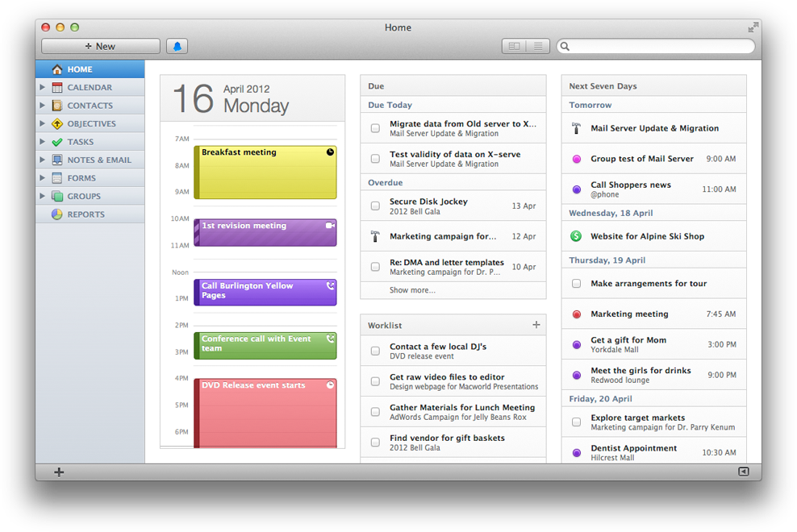Screen dimensions: 797x532
Task: Click the hammer icon beside Marketing campaign for…
Action: tap(375, 236)
